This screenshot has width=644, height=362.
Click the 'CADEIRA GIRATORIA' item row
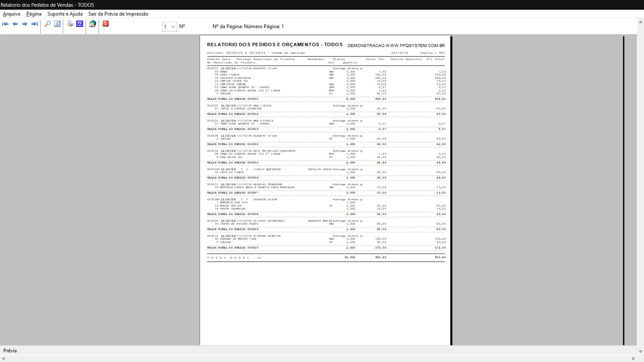point(330,78)
